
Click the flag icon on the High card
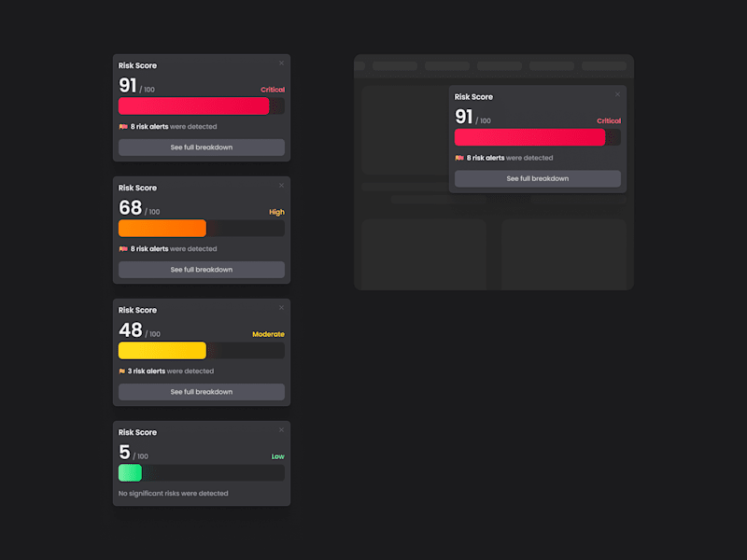(123, 249)
